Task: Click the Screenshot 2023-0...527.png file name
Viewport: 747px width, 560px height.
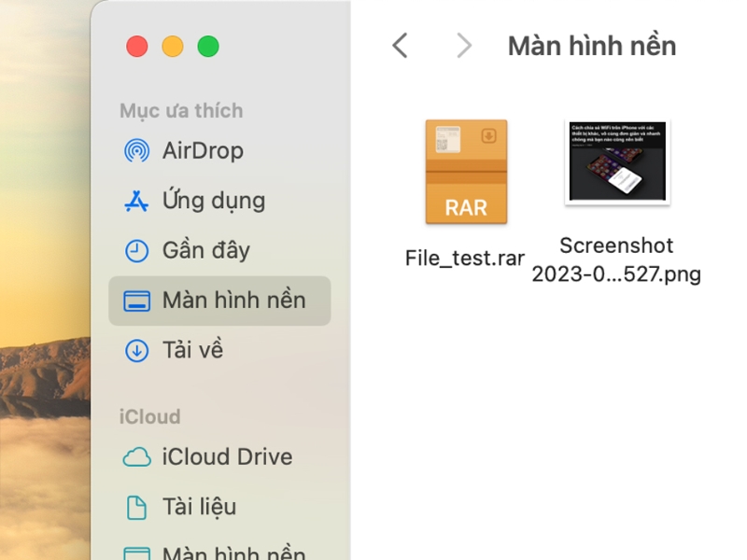Action: 616,260
